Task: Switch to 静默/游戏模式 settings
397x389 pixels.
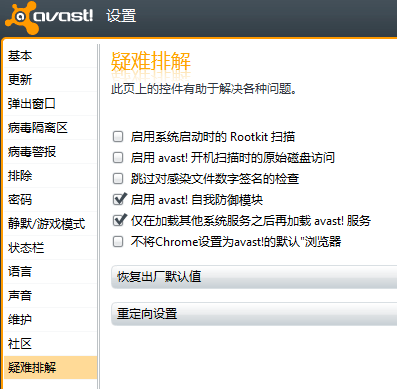Action: click(x=50, y=224)
